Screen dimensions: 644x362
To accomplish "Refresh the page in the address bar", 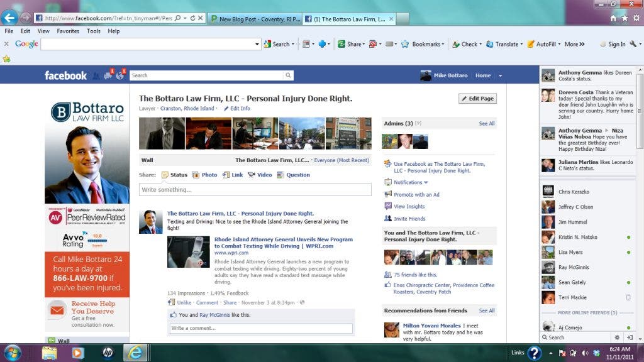I will (192, 18).
